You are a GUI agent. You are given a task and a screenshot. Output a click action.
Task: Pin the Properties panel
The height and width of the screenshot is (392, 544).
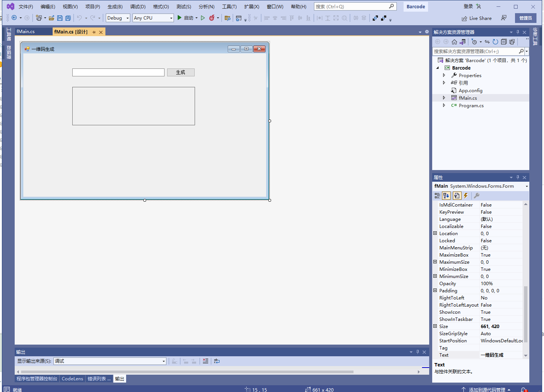point(518,178)
